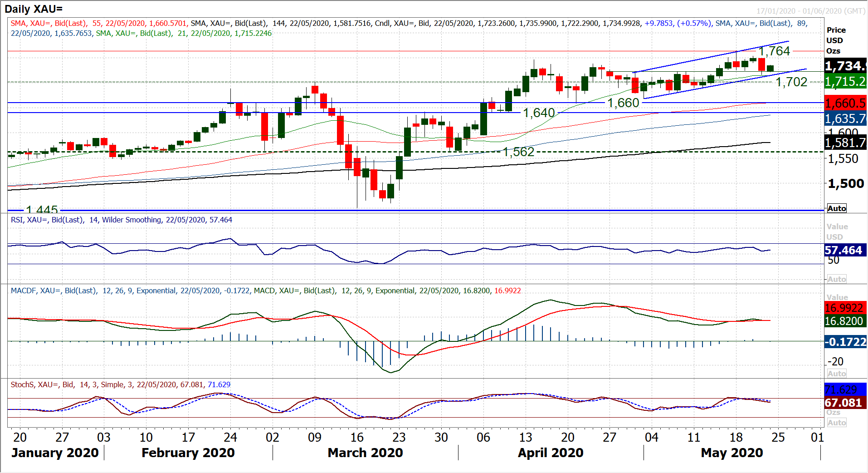Select the green 1,715.2 SMA value tag
Viewport: 868px width, 473px height.
(x=845, y=82)
